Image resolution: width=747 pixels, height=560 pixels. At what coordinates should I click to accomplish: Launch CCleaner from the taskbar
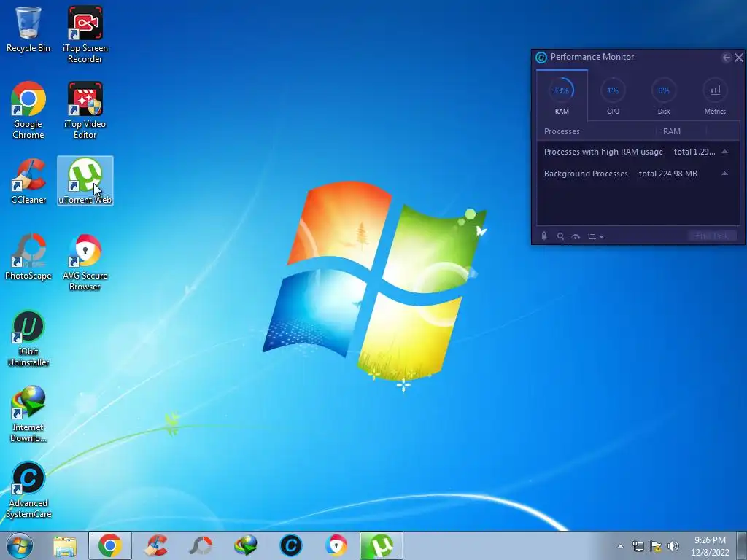coord(156,545)
